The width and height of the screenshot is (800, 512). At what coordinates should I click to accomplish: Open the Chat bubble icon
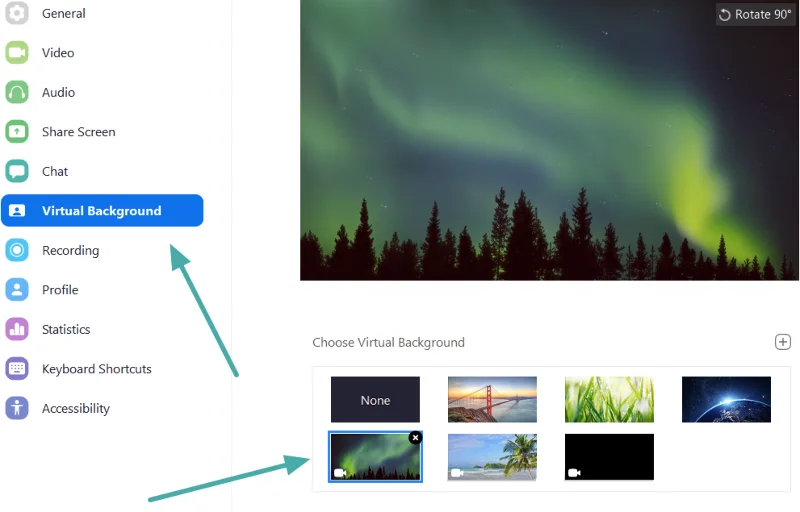(17, 171)
